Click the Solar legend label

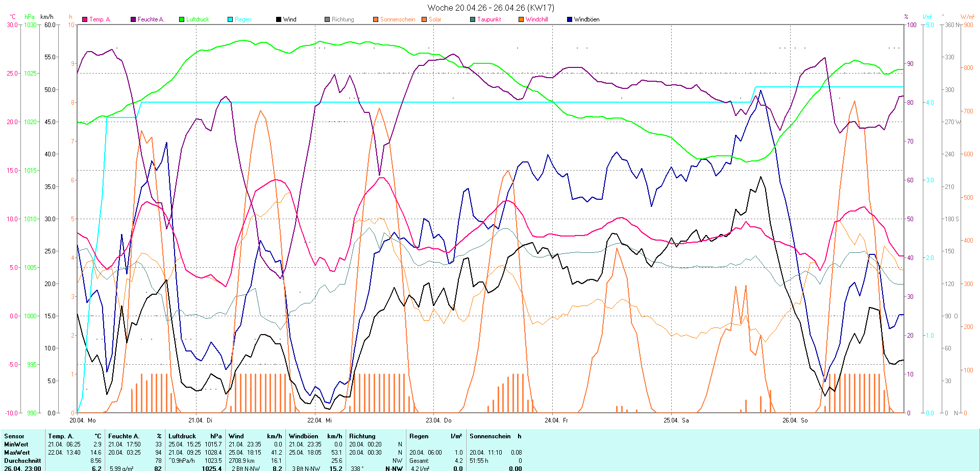point(435,19)
